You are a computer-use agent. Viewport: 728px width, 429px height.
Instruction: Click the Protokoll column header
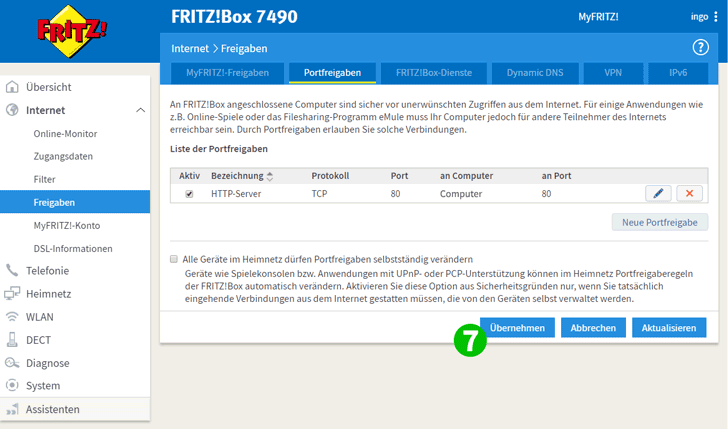[x=330, y=176]
